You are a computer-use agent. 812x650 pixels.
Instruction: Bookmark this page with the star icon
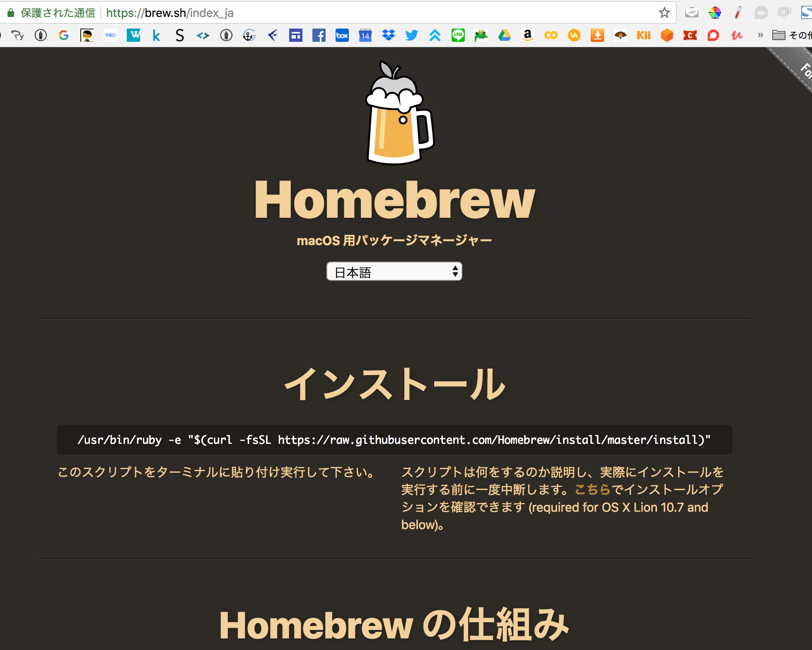tap(664, 13)
